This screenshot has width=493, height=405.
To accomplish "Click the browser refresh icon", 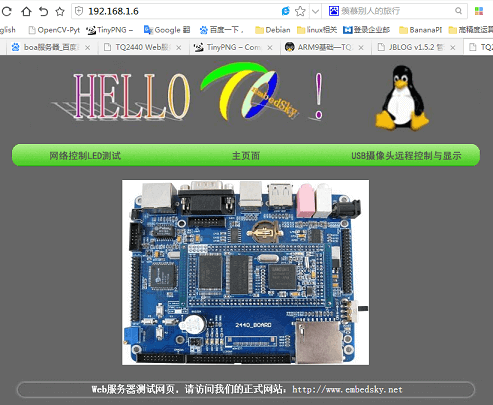I will click(7, 12).
